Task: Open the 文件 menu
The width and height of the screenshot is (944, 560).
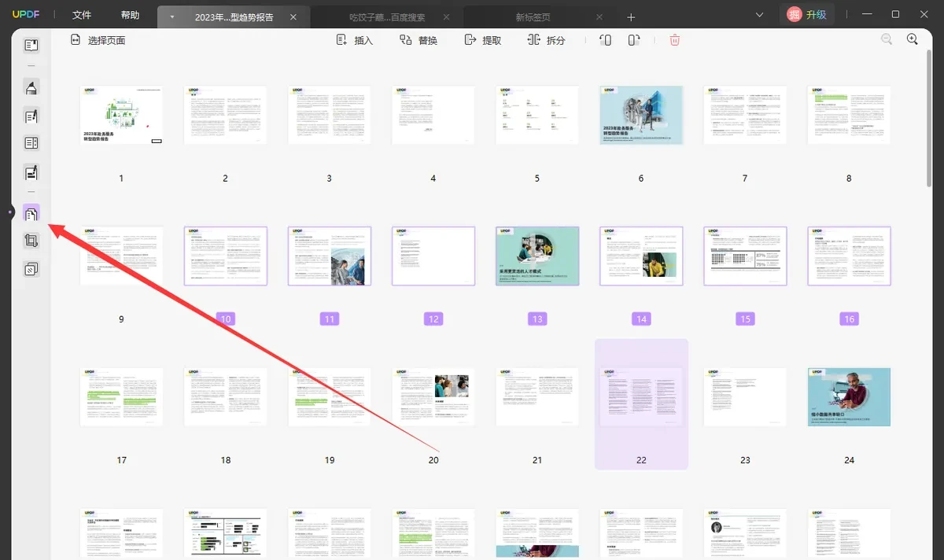Action: coord(82,15)
